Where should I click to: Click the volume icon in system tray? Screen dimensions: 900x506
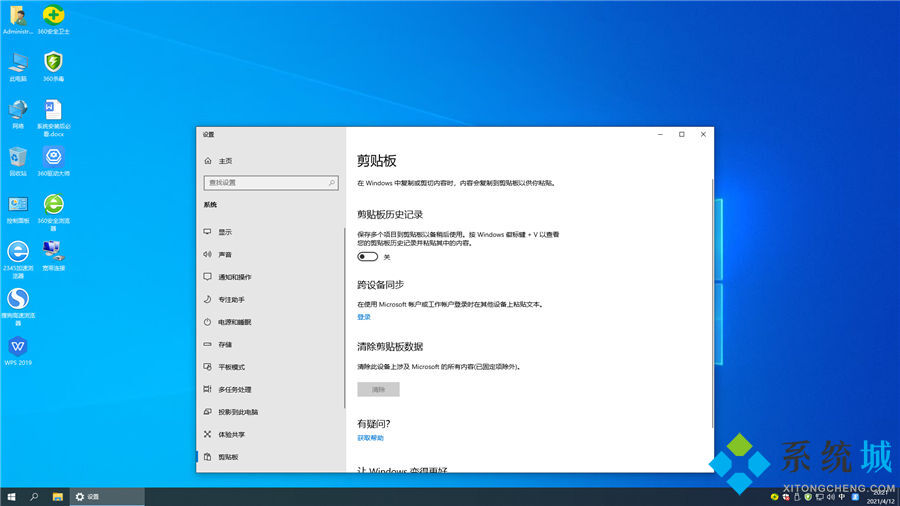point(831,497)
